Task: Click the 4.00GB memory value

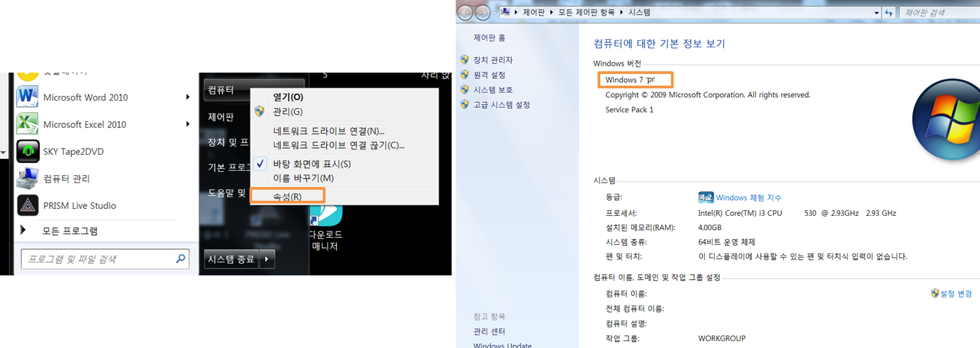Action: [x=710, y=227]
